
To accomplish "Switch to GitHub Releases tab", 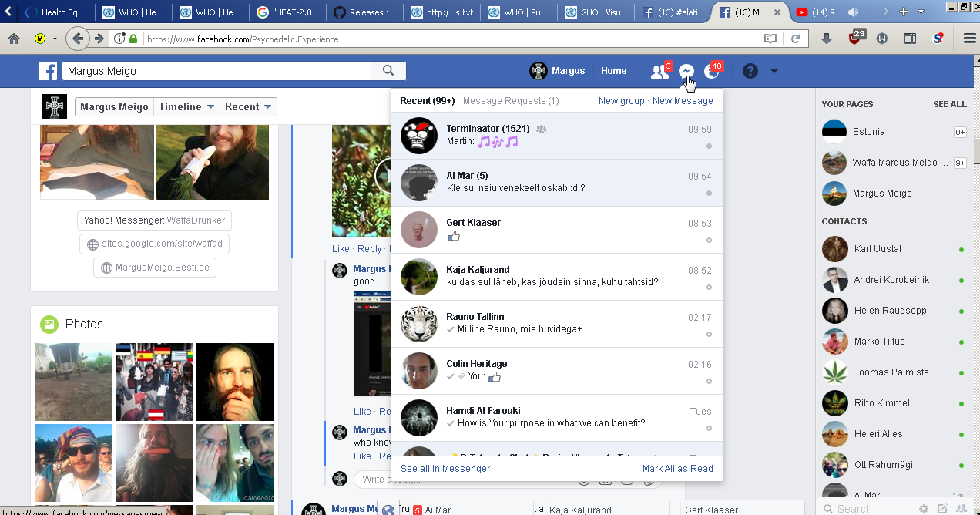I will [365, 12].
